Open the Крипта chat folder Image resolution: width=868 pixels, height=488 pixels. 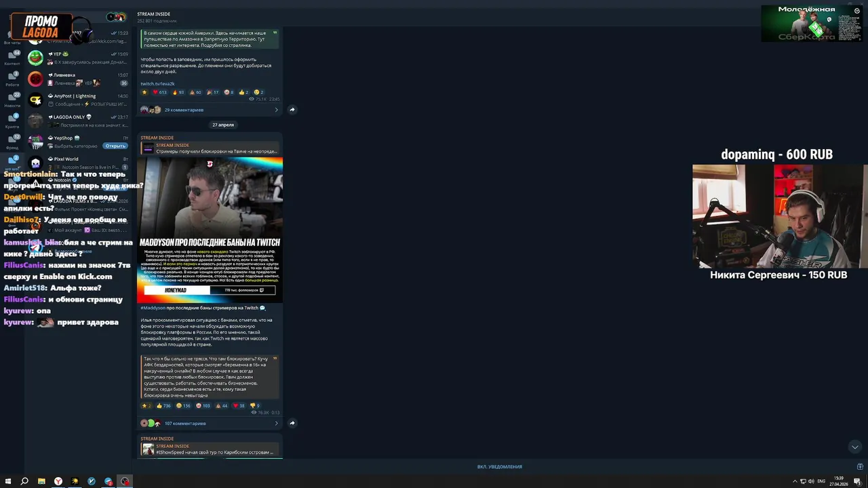coord(12,122)
